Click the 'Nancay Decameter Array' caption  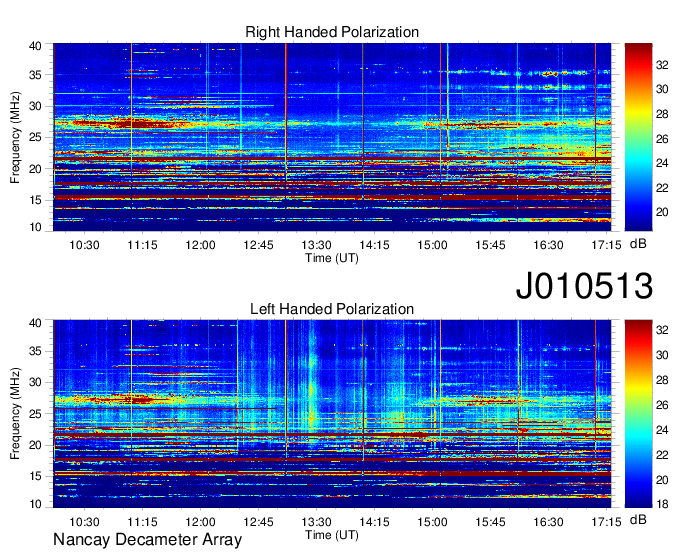[x=147, y=540]
